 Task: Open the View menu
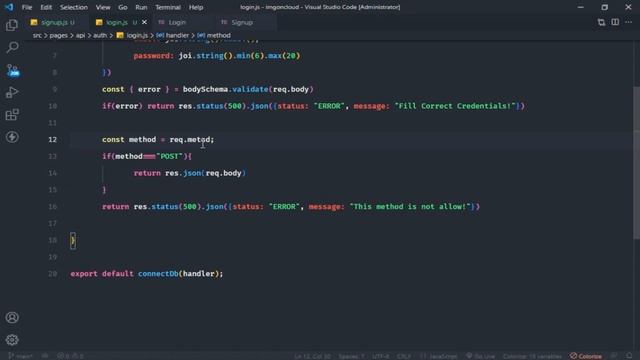[103, 7]
